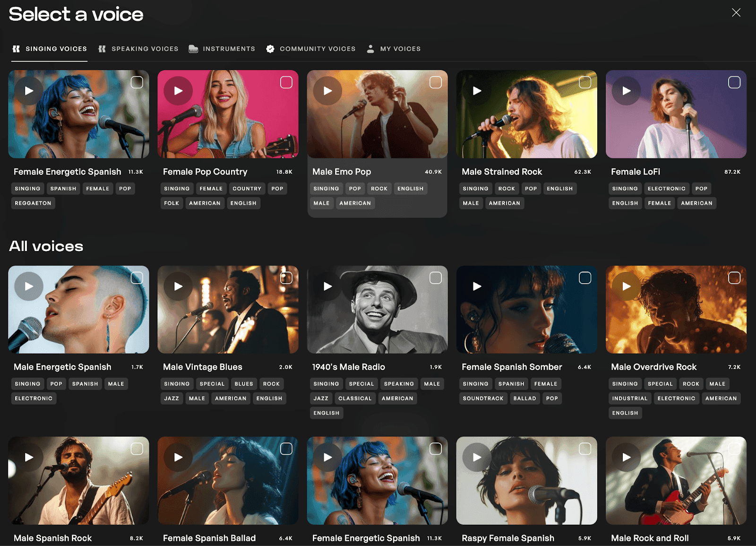
Task: Click the Speaking tag on 1940's Male Radio
Action: point(399,384)
